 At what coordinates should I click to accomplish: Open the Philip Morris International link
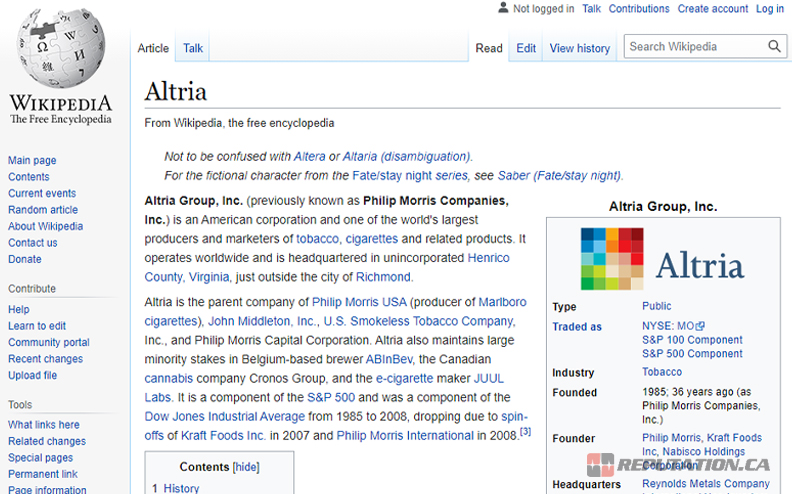coord(405,436)
